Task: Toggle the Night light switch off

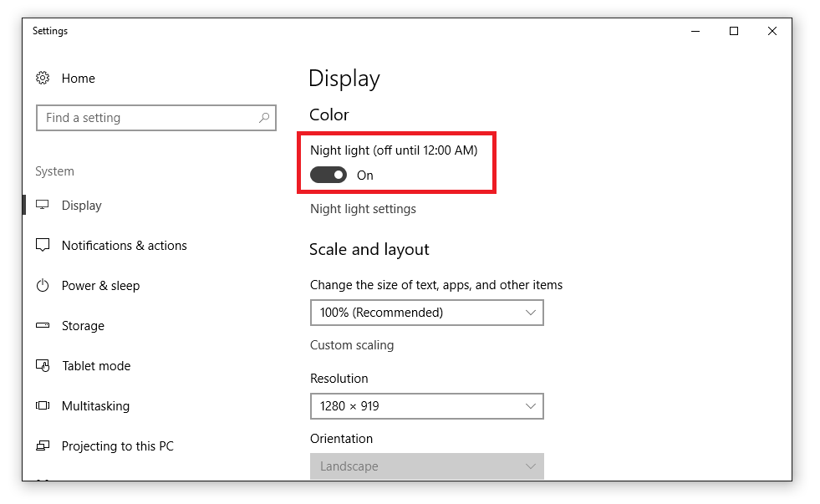Action: (x=329, y=176)
